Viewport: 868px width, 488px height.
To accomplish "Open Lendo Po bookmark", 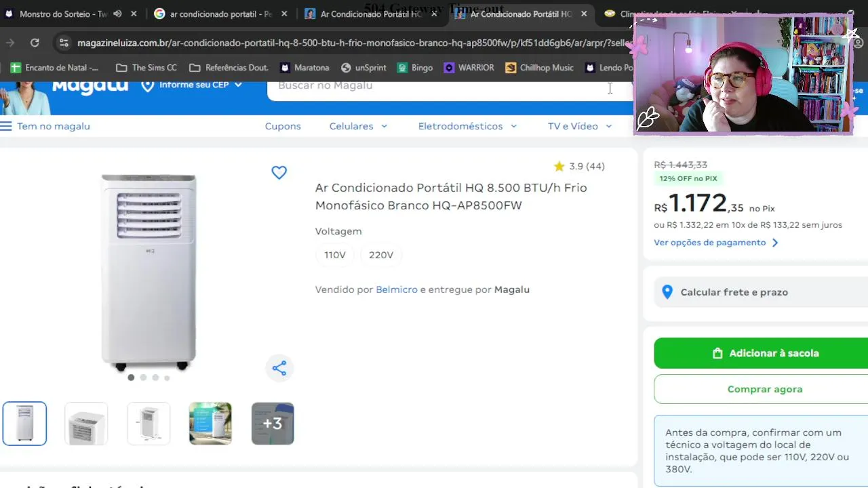I will (609, 68).
